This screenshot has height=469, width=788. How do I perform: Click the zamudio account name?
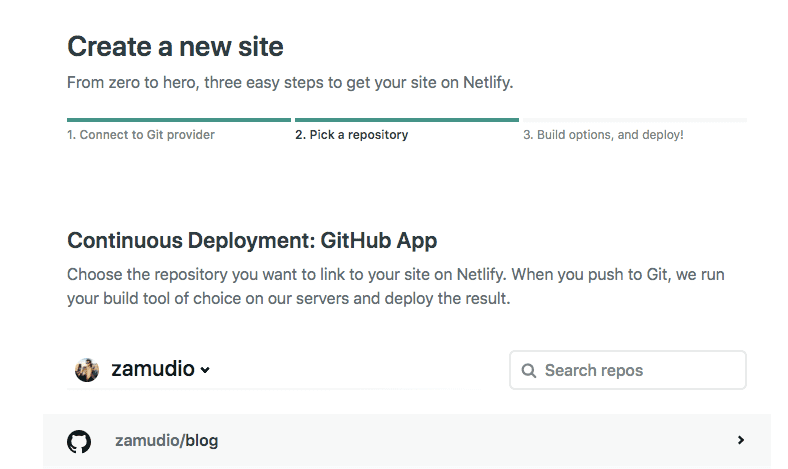tap(153, 370)
